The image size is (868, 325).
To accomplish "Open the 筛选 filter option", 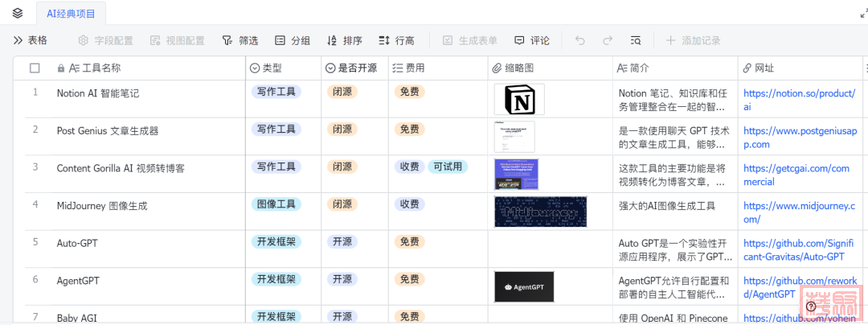I will click(x=240, y=40).
